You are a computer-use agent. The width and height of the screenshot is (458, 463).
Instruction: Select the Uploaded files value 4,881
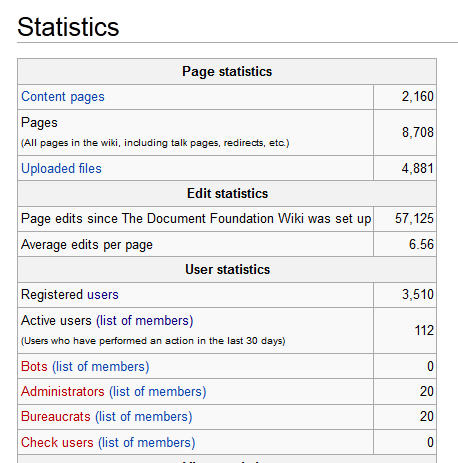418,168
